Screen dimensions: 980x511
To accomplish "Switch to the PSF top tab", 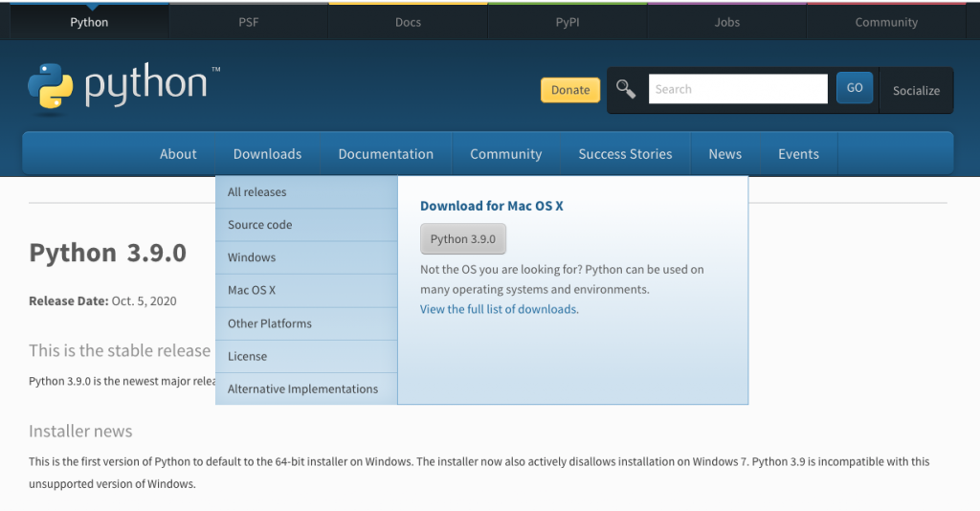I will (x=248, y=23).
